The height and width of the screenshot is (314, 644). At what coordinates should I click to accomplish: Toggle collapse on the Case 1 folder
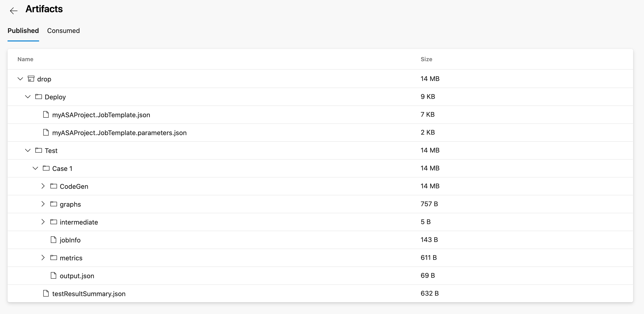click(35, 168)
